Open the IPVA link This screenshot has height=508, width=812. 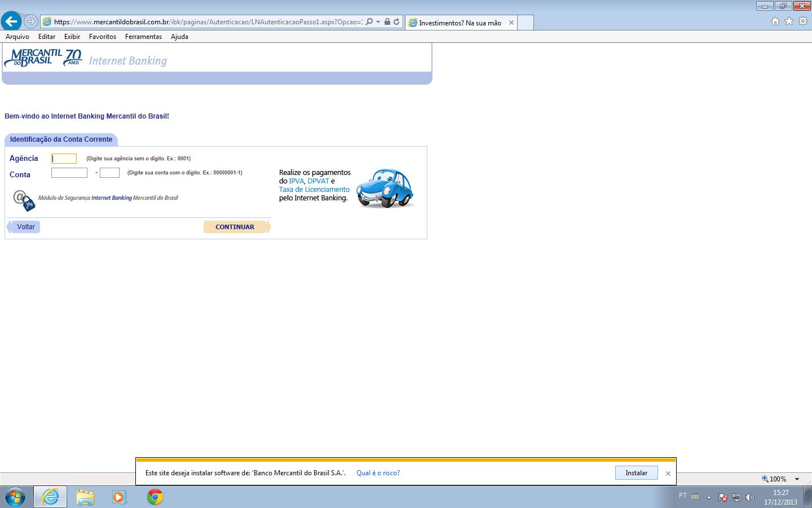296,181
